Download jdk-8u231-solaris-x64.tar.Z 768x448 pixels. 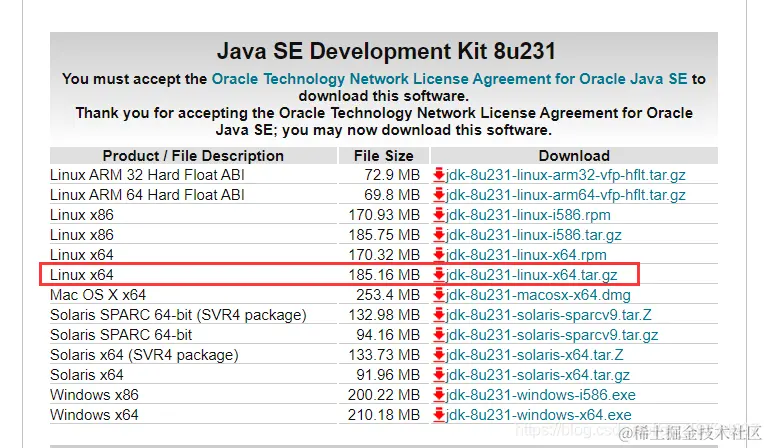(534, 355)
